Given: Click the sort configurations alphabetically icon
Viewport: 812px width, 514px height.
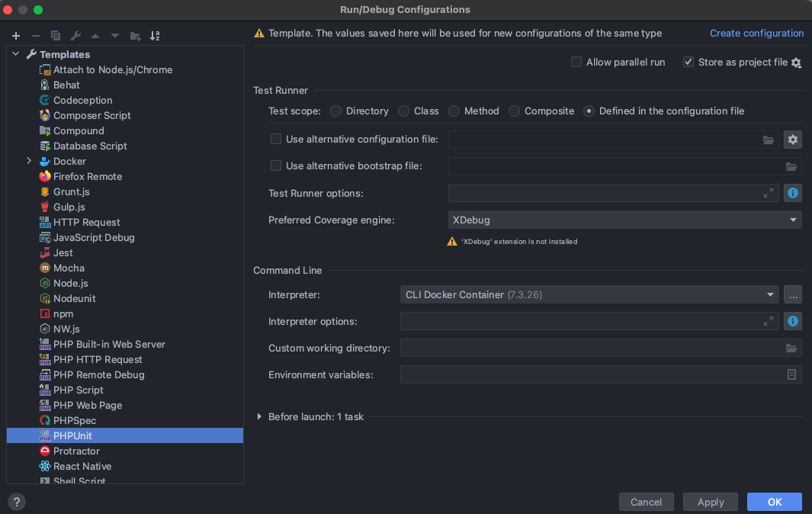Looking at the screenshot, I should [x=155, y=36].
